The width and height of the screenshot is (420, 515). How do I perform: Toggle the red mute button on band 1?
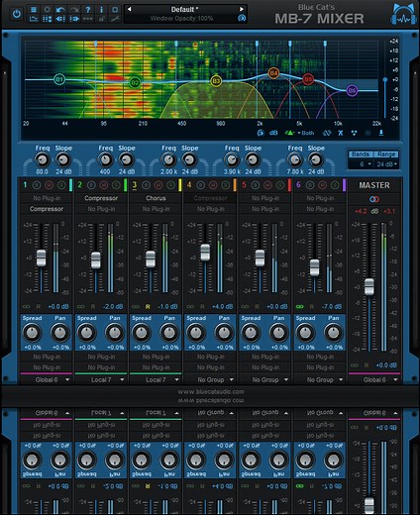[x=49, y=185]
